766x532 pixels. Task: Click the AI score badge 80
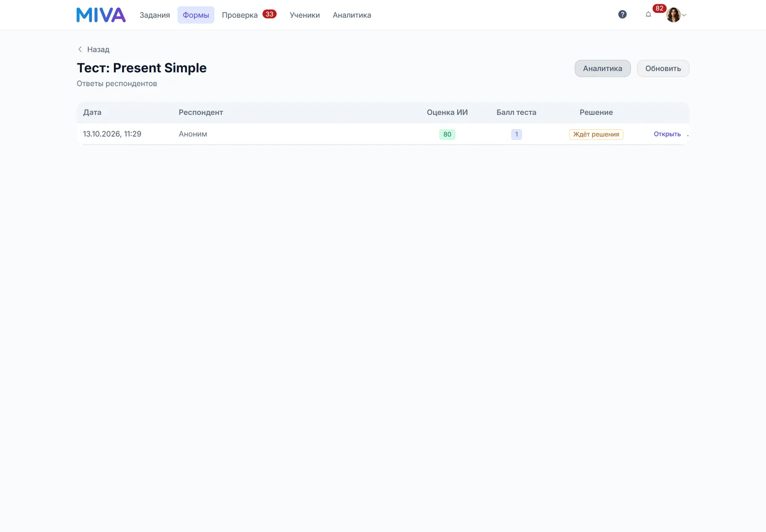[447, 134]
